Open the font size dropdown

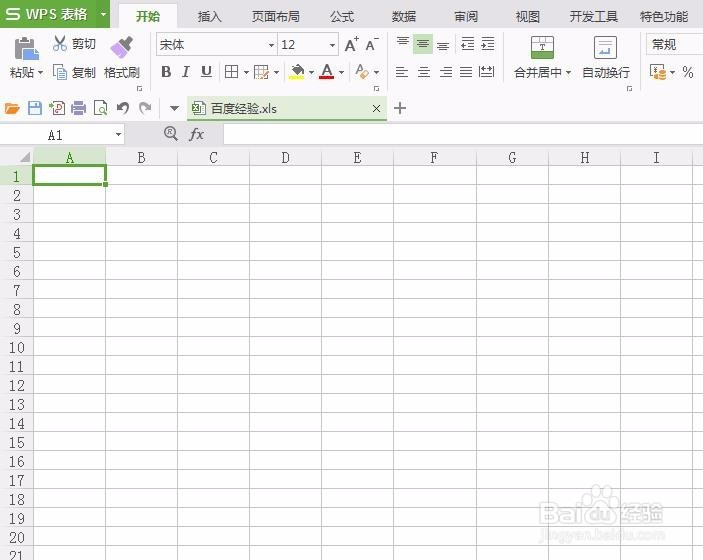332,45
